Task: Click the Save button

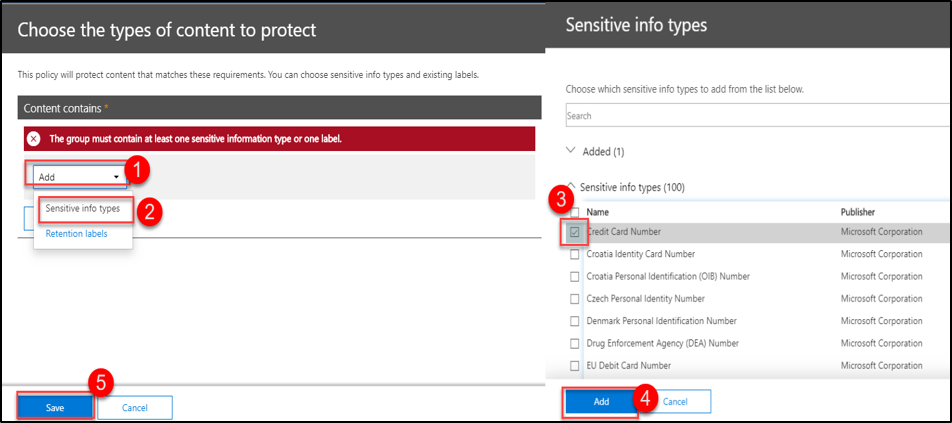Action: coord(55,407)
